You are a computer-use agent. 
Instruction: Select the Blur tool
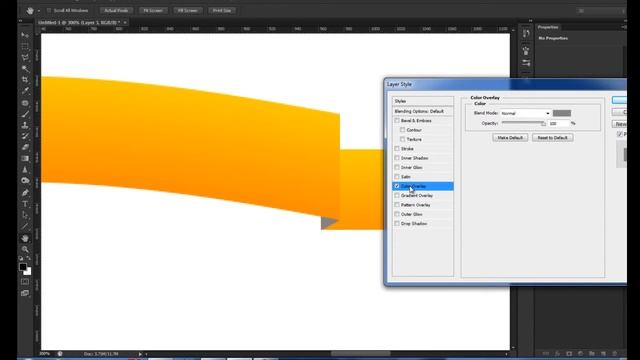pyautogui.click(x=25, y=169)
